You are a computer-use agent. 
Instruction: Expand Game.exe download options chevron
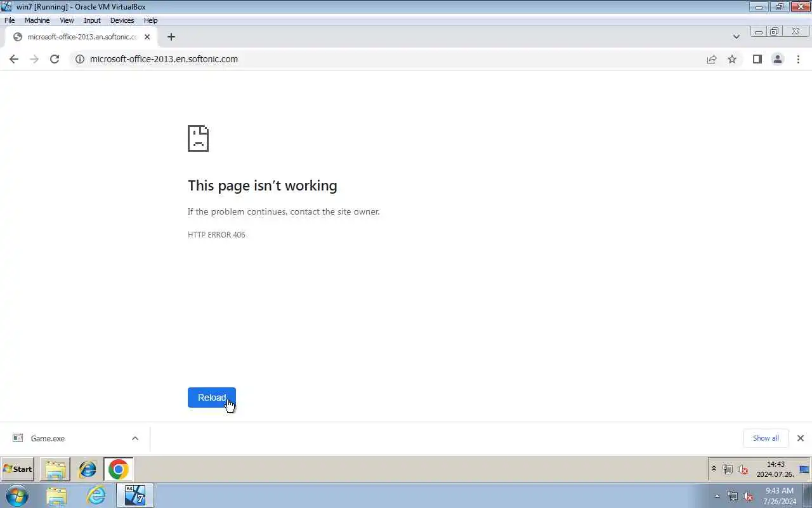click(135, 438)
